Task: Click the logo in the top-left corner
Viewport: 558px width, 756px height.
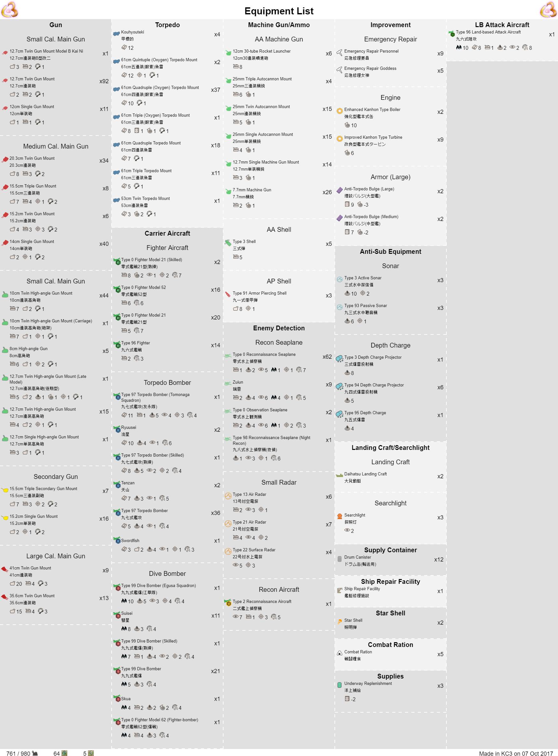Action: click(x=10, y=10)
